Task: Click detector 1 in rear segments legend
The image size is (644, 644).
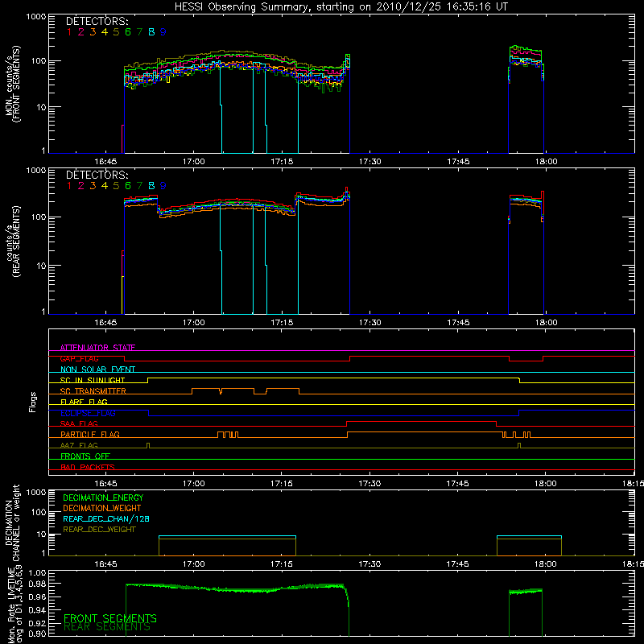Action: (69, 186)
